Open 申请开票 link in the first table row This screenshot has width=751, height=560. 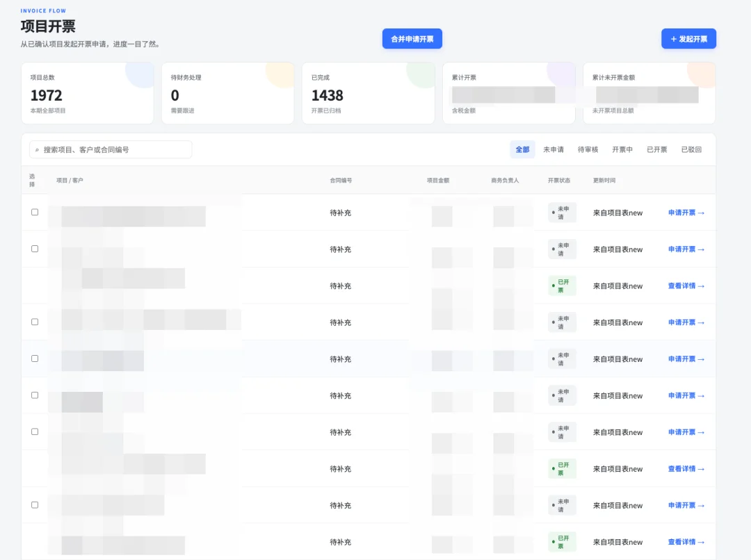point(686,213)
